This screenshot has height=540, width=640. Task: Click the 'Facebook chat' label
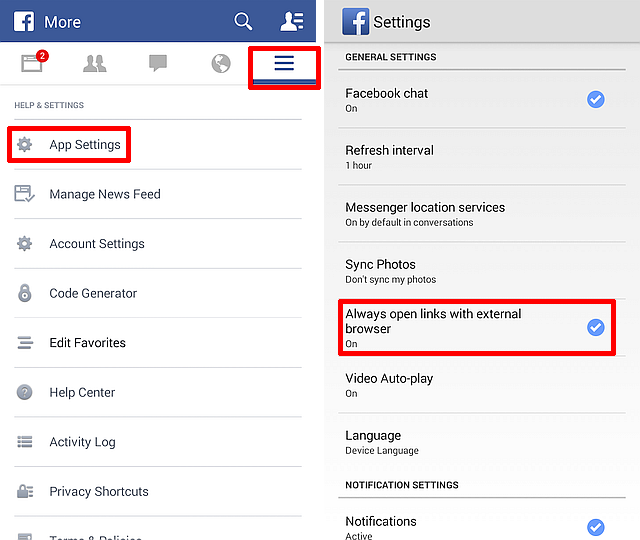click(x=387, y=93)
